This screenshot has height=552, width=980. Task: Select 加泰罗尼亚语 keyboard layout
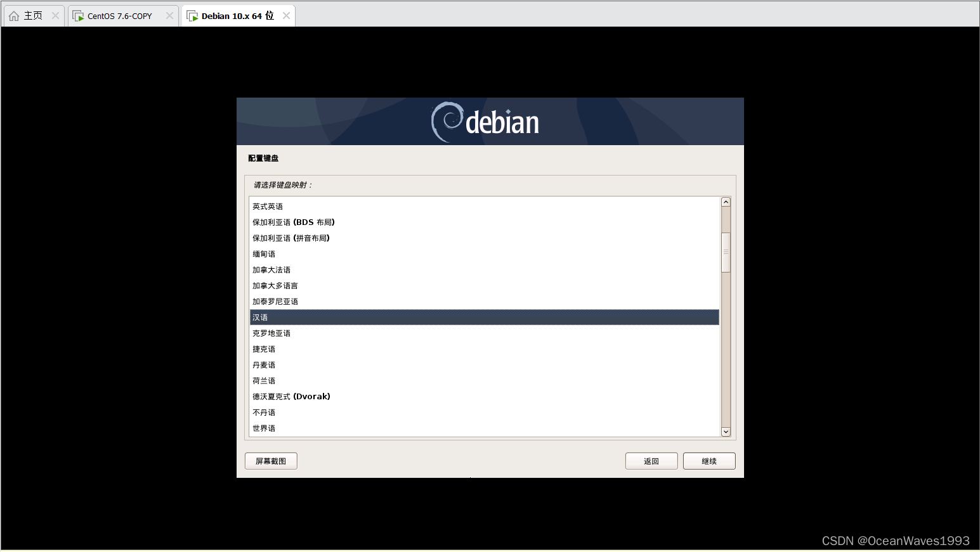(x=485, y=302)
